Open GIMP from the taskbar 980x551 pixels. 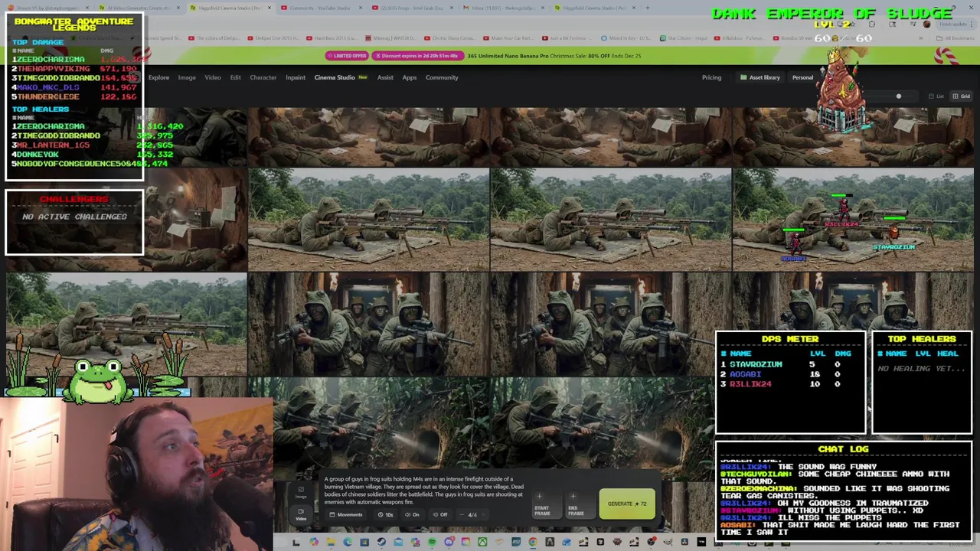click(x=668, y=542)
